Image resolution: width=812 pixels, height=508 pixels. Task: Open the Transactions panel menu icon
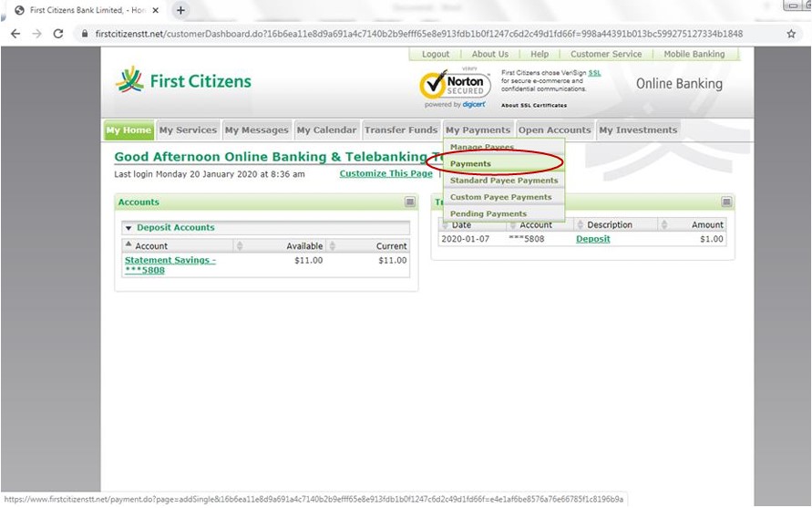click(x=726, y=202)
